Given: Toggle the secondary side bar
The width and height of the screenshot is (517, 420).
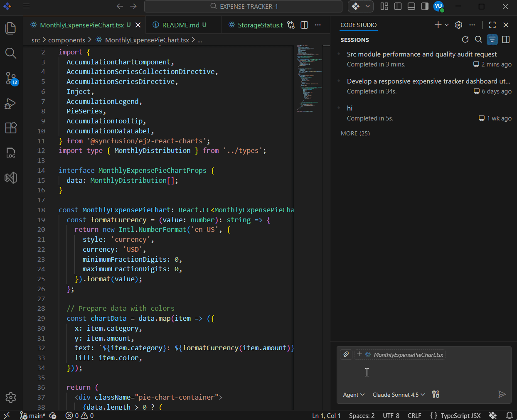Looking at the screenshot, I should (425, 6).
